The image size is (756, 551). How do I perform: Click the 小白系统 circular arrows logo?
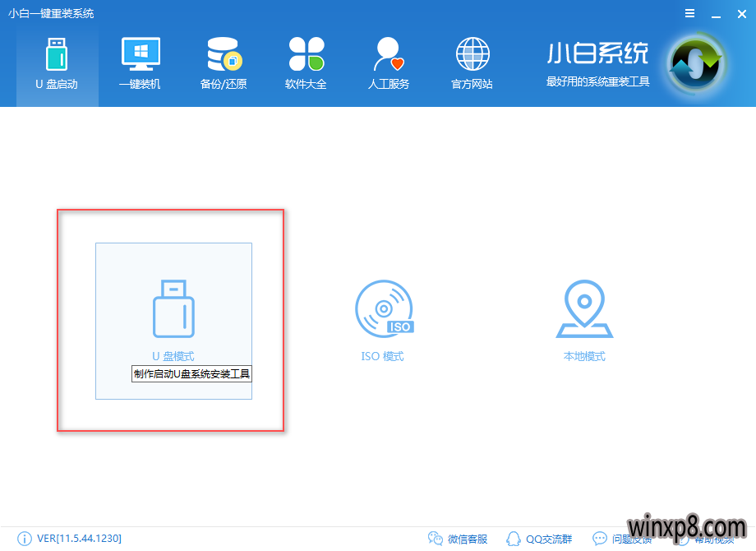[694, 65]
